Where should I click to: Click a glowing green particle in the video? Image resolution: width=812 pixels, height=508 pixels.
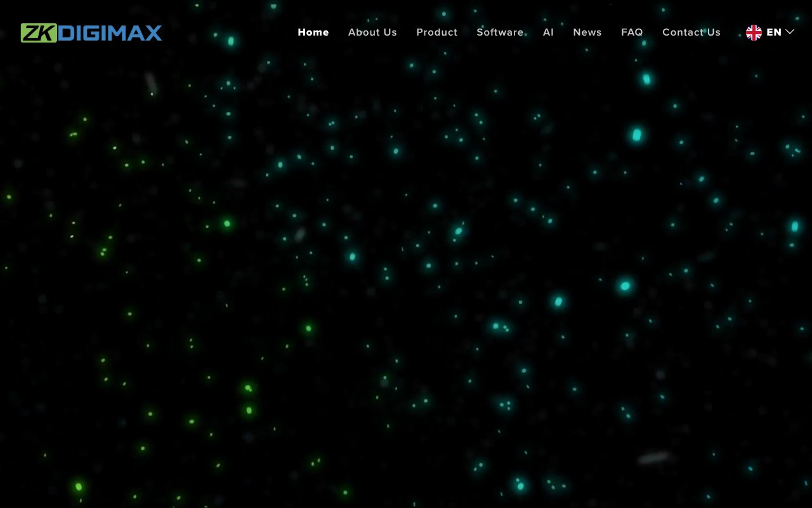pyautogui.click(x=226, y=224)
